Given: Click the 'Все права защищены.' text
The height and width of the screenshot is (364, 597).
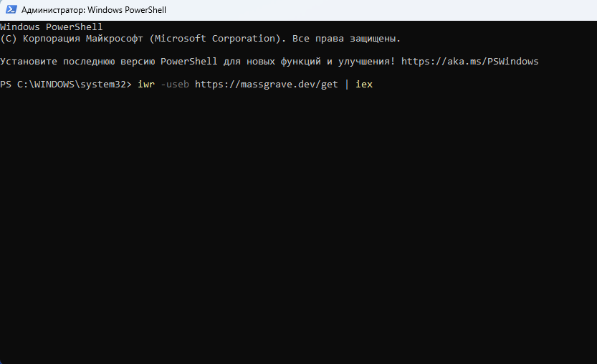Looking at the screenshot, I should [346, 39].
